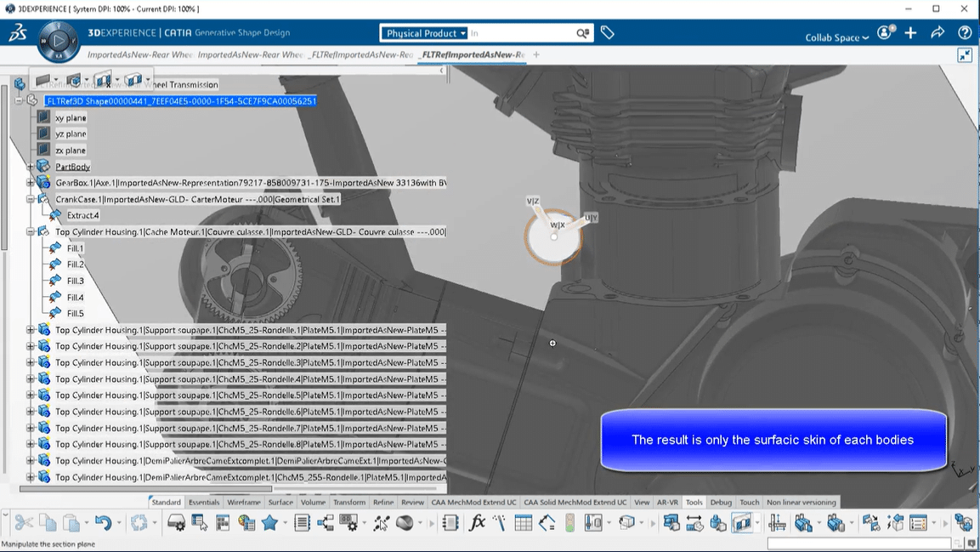
Task: Click the Cut scissors icon
Action: click(x=24, y=522)
